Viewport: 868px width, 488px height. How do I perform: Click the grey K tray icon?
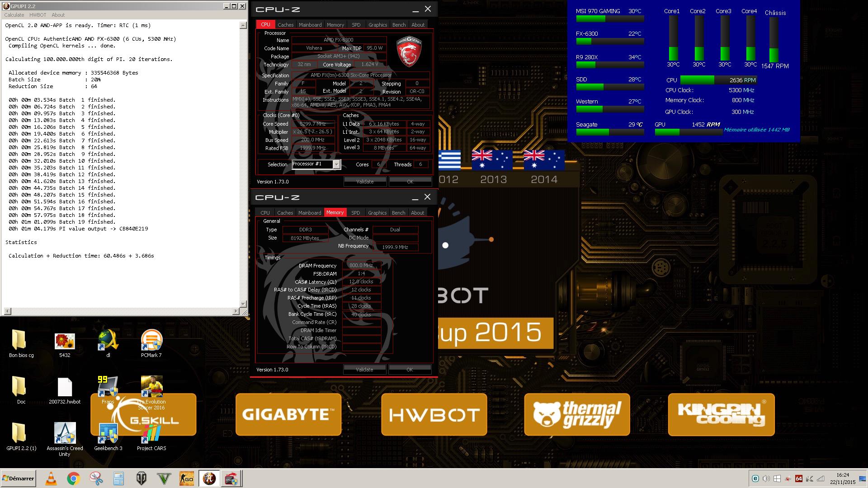(x=810, y=479)
